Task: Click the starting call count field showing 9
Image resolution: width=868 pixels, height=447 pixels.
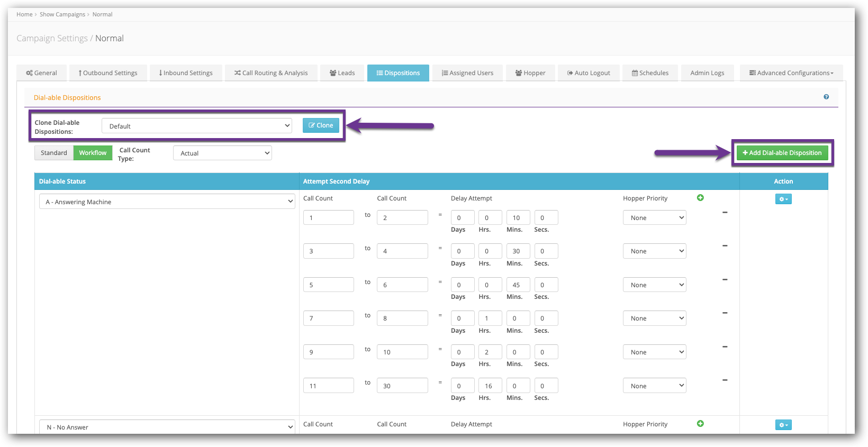Action: coord(329,352)
